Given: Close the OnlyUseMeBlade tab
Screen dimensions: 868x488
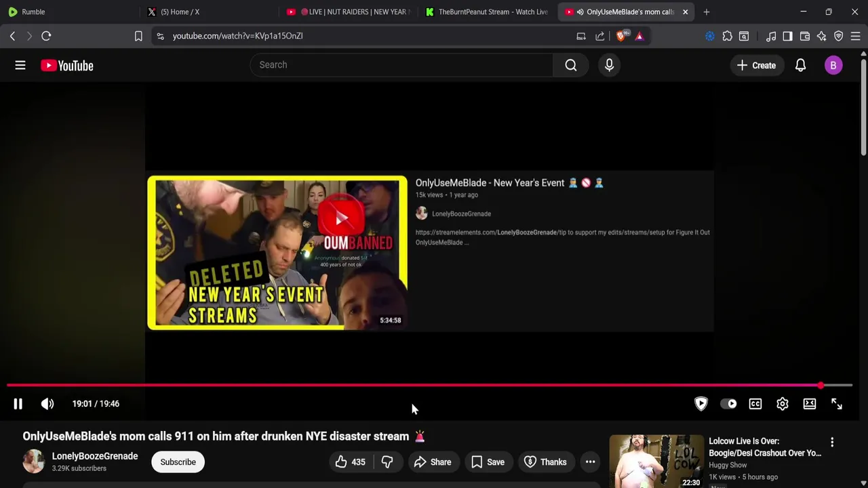Looking at the screenshot, I should [685, 12].
